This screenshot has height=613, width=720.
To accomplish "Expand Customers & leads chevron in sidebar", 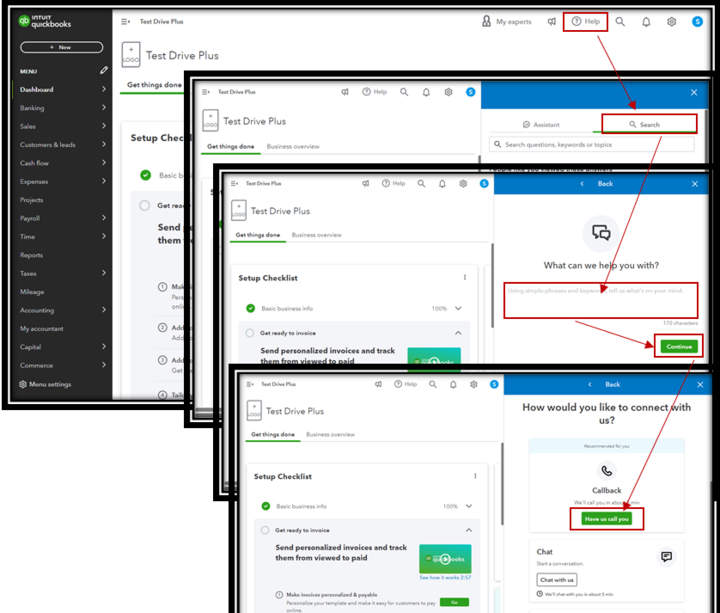I will click(x=104, y=144).
